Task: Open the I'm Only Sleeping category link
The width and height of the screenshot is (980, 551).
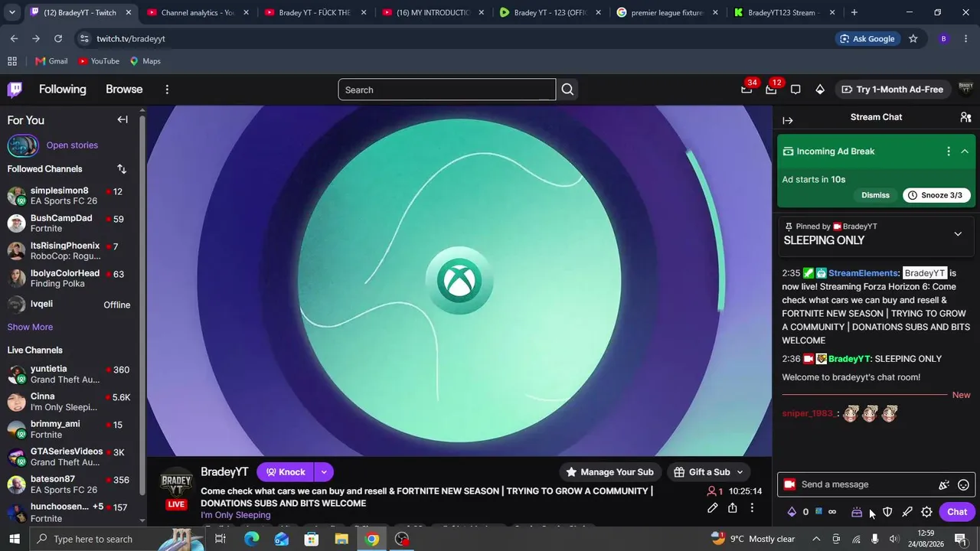Action: point(236,515)
